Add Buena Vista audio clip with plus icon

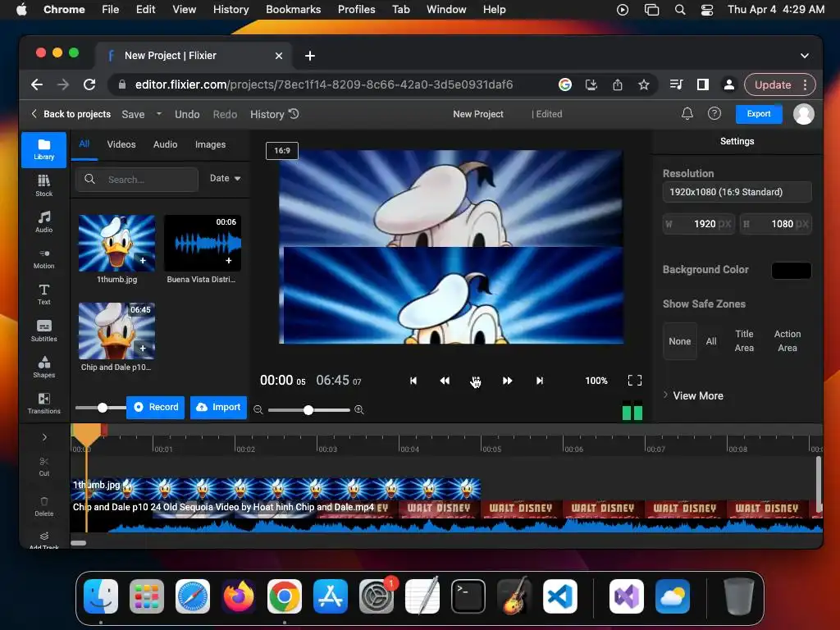click(x=229, y=260)
